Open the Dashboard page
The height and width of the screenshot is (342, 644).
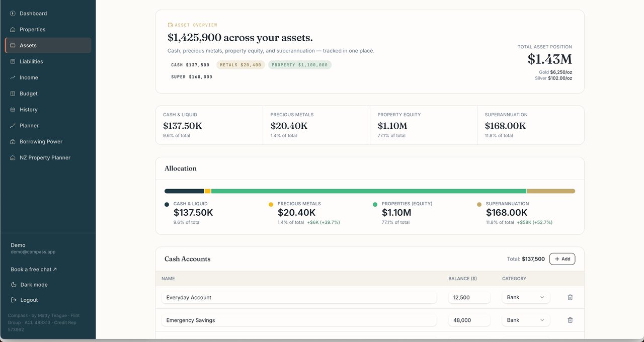(x=48, y=14)
